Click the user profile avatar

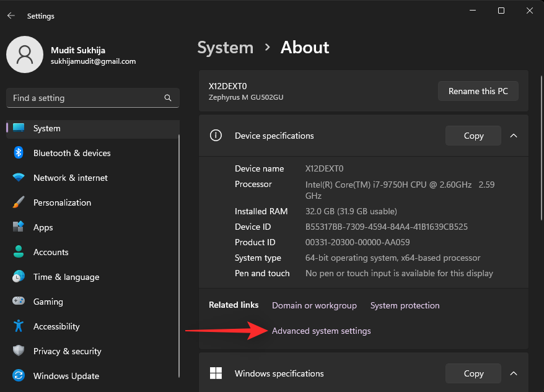pyautogui.click(x=25, y=54)
